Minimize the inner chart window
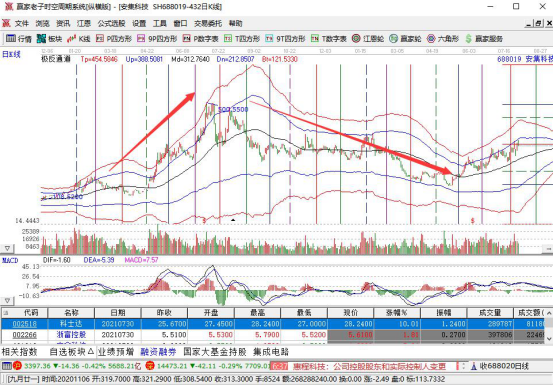Screen dimensions: 554x385 point(529,24)
